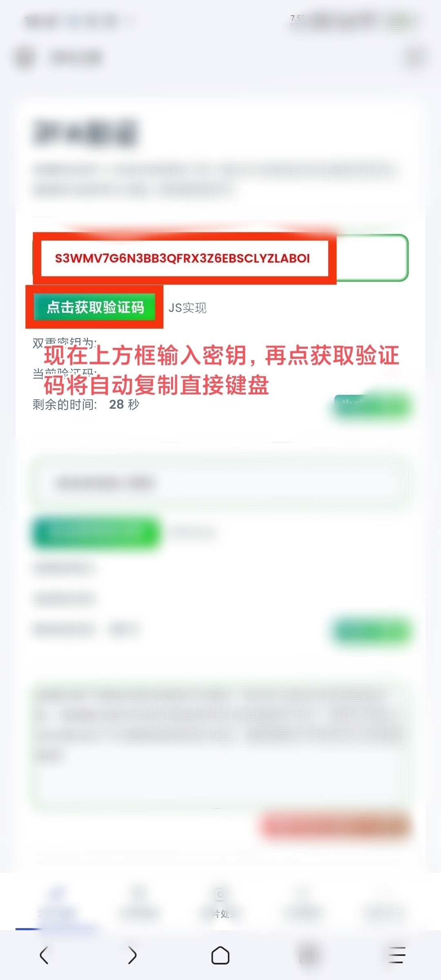Select the fourth blurred bottom tab

[301, 903]
